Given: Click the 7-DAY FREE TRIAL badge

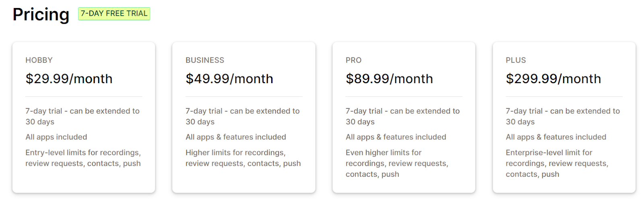Looking at the screenshot, I should [114, 14].
